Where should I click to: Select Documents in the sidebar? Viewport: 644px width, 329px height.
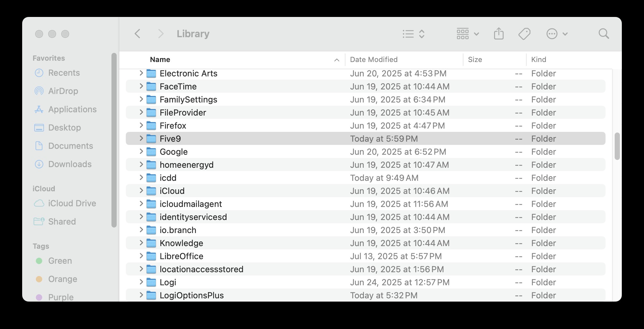pyautogui.click(x=64, y=146)
